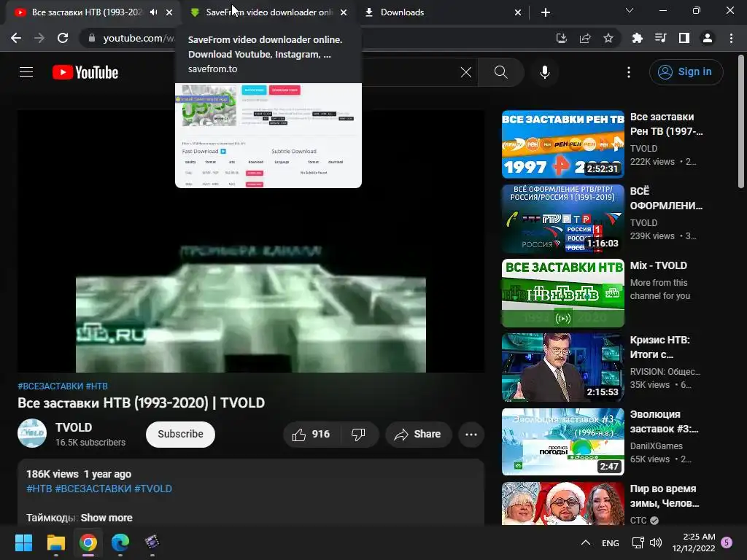Open the install/download page icon in address bar
The width and height of the screenshot is (747, 560).
562,38
